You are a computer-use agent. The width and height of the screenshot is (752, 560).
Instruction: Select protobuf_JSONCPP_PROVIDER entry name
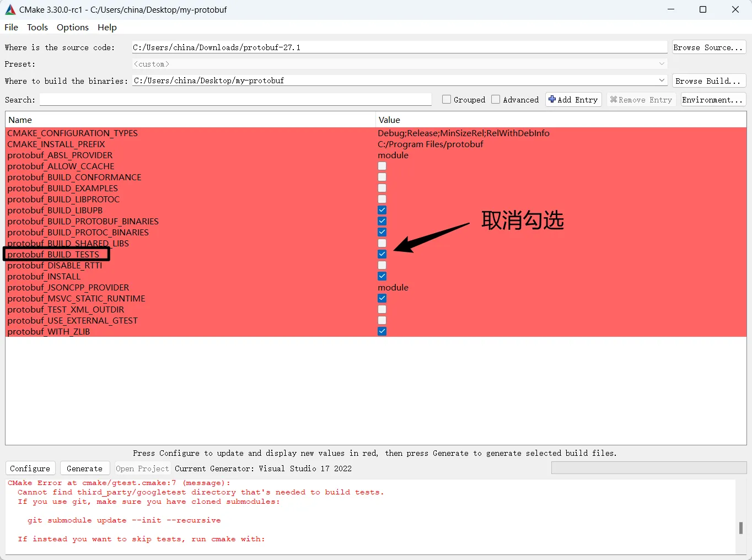coord(68,287)
